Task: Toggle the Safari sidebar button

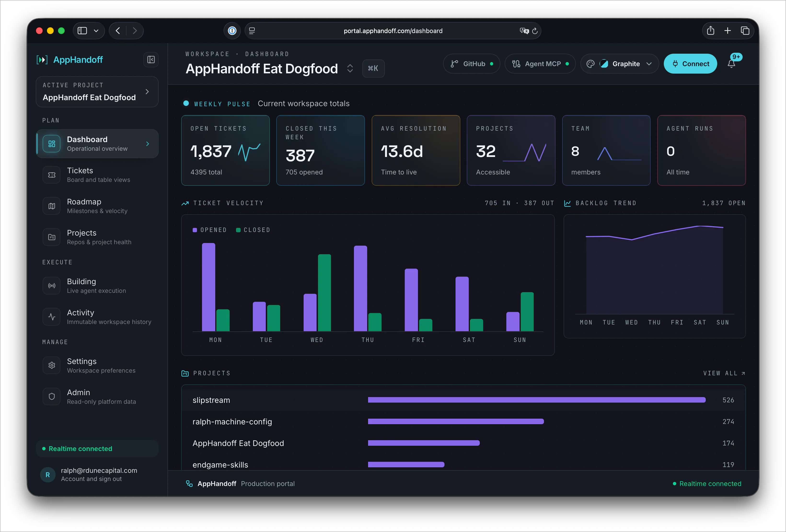Action: (82, 31)
